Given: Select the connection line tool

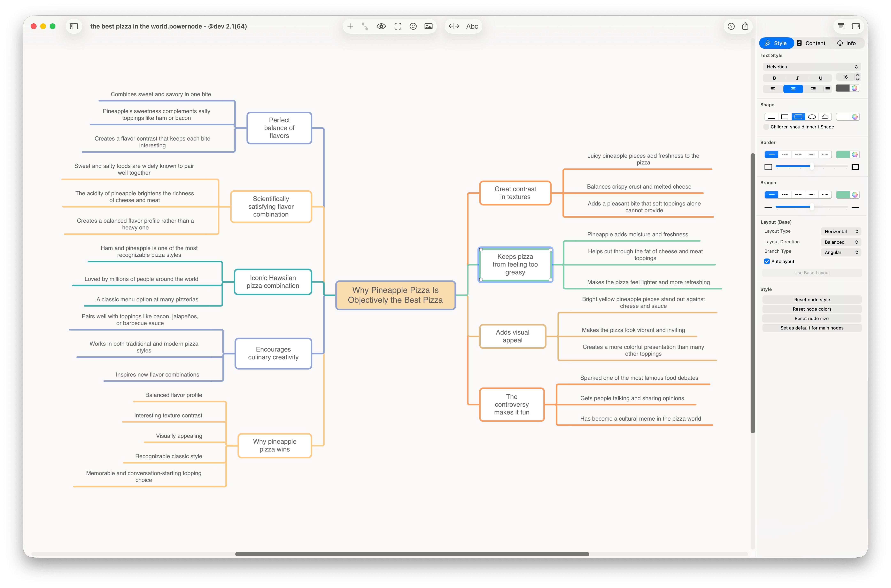Looking at the screenshot, I should pos(364,26).
